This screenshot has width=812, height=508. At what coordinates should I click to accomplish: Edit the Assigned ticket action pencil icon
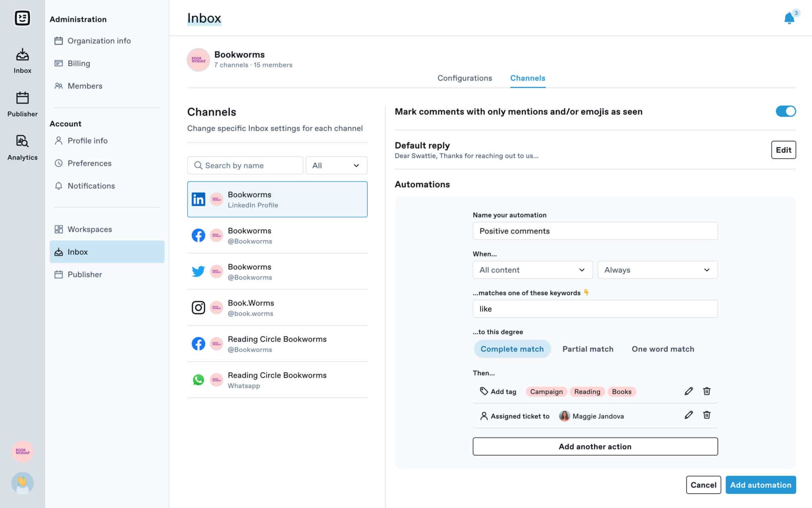point(689,415)
